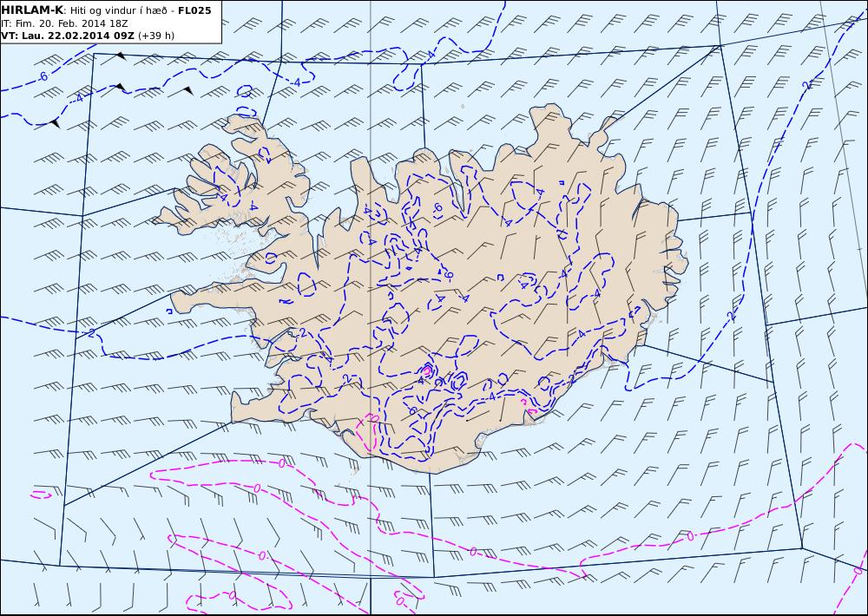Screen dimensions: 868x616
Task: Click the -2 isotherm label west of Snæfellsnes
Action: pos(91,331)
